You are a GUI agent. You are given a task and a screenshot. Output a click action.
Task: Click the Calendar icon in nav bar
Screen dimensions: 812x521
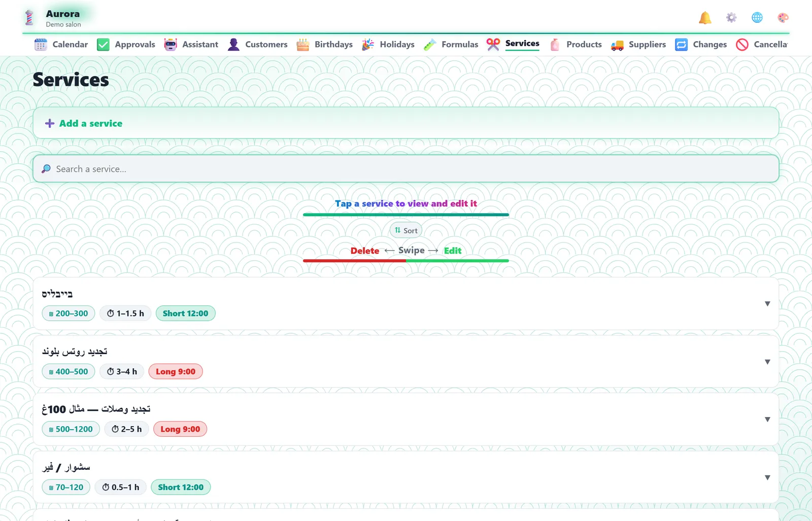pyautogui.click(x=41, y=45)
